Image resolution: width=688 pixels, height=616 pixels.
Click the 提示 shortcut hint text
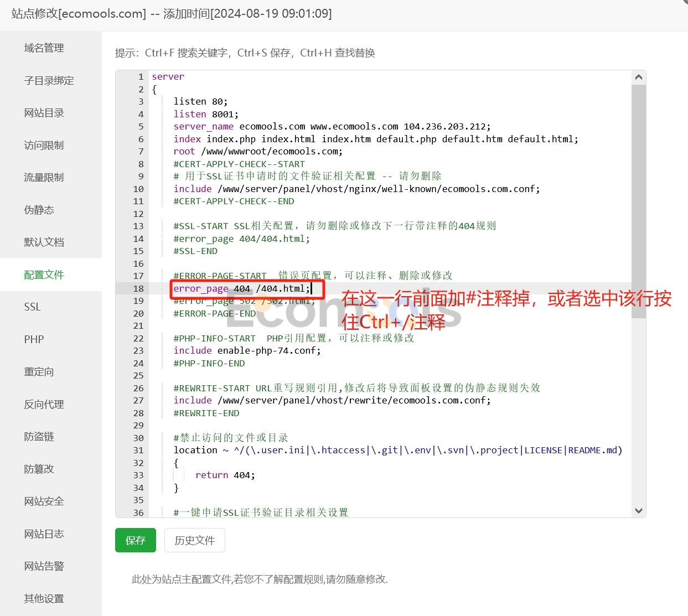pyautogui.click(x=245, y=53)
